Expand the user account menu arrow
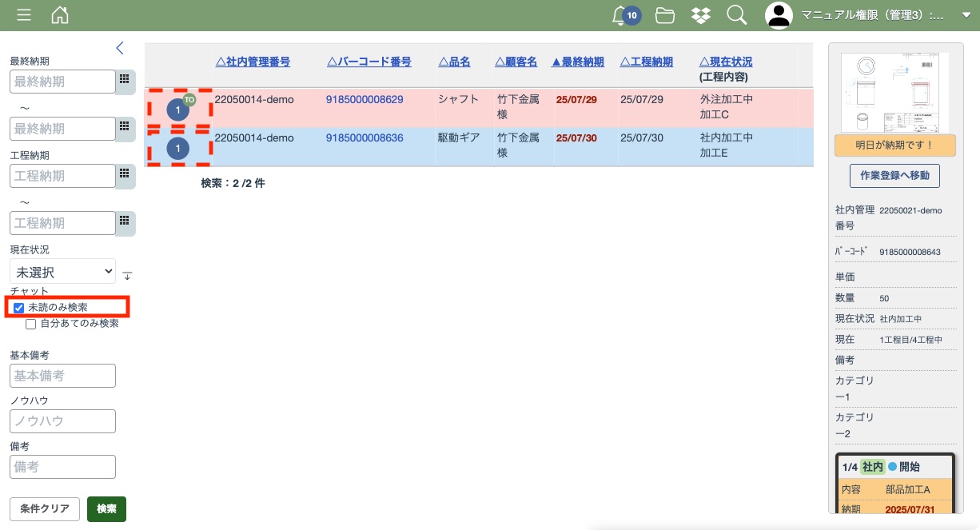The image size is (980, 530). (x=966, y=15)
